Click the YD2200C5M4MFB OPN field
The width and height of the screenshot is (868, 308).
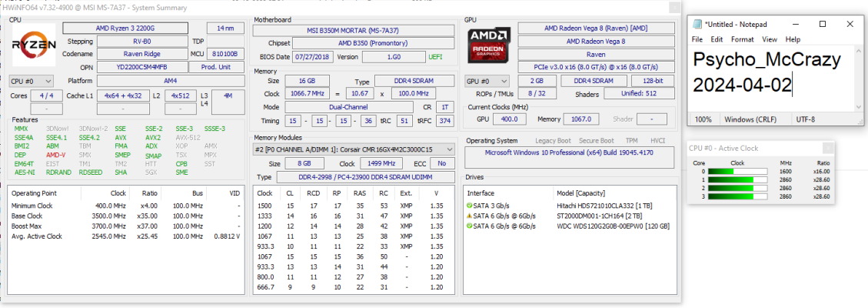tap(141, 67)
